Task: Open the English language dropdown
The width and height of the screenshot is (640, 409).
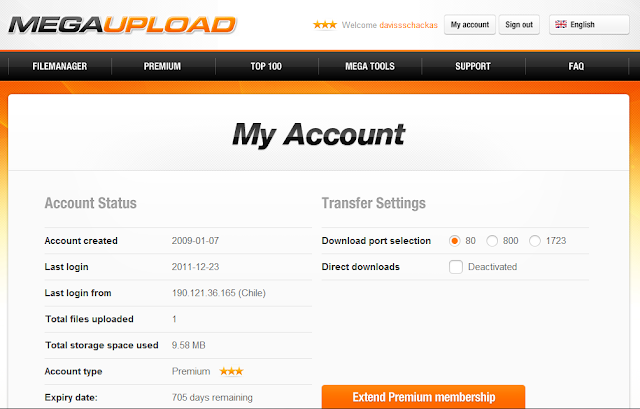Action: [589, 24]
